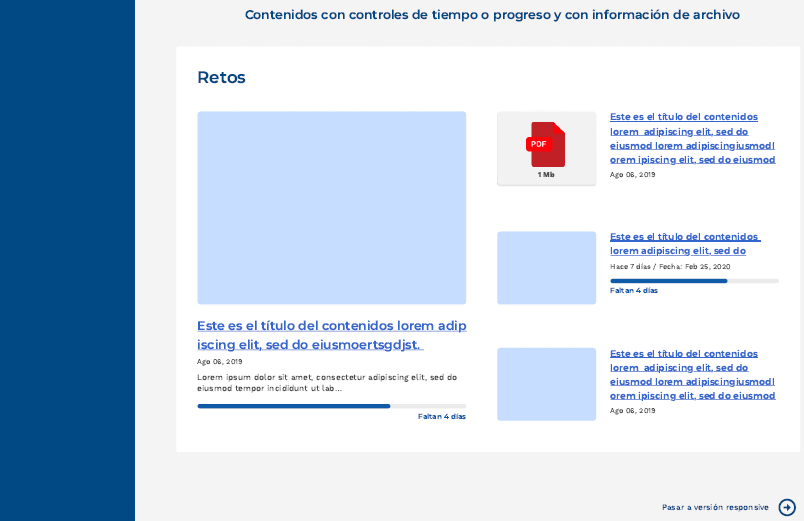Click the title link beside the PDF thumbnail
This screenshot has width=804, height=521.
click(692, 138)
